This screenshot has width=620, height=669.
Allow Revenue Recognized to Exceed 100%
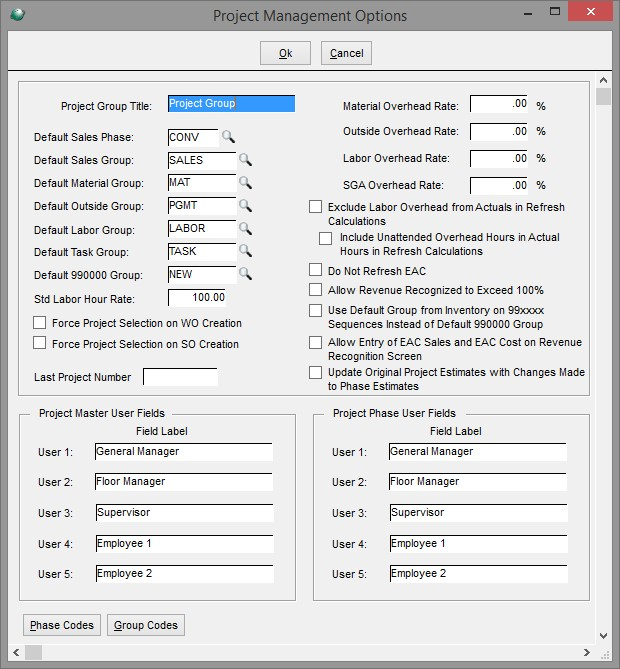point(315,289)
